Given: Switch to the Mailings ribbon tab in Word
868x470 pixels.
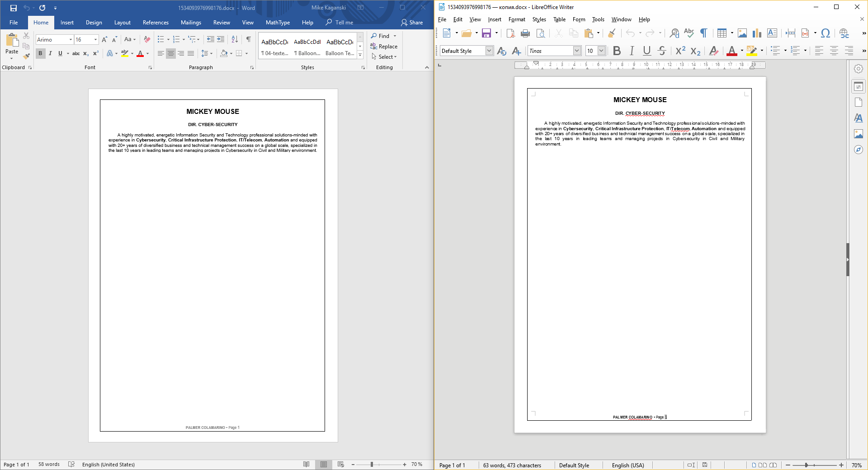Looking at the screenshot, I should 191,22.
